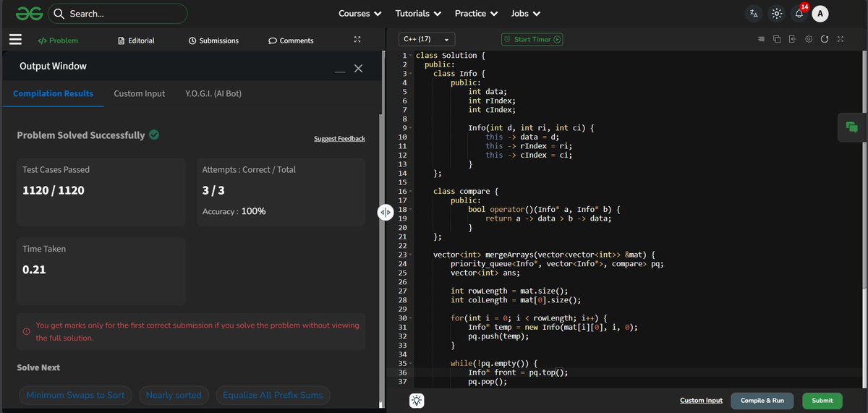This screenshot has width=868, height=413.
Task: Select the Compilation Results tab
Action: [53, 93]
